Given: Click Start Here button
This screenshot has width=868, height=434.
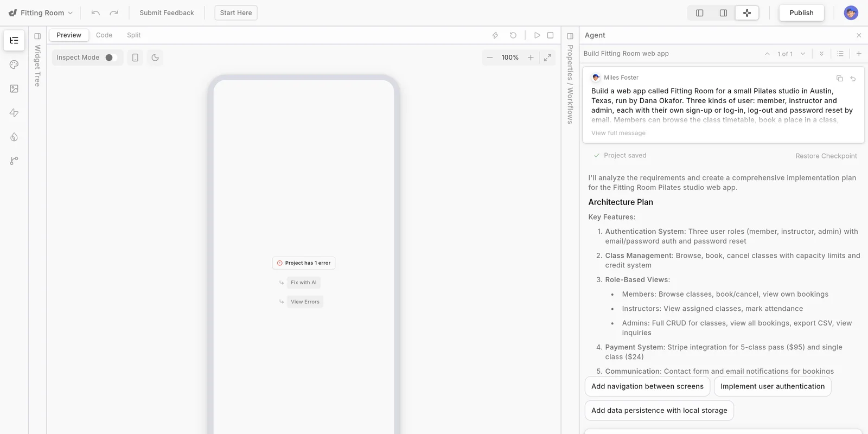Looking at the screenshot, I should 236,13.
